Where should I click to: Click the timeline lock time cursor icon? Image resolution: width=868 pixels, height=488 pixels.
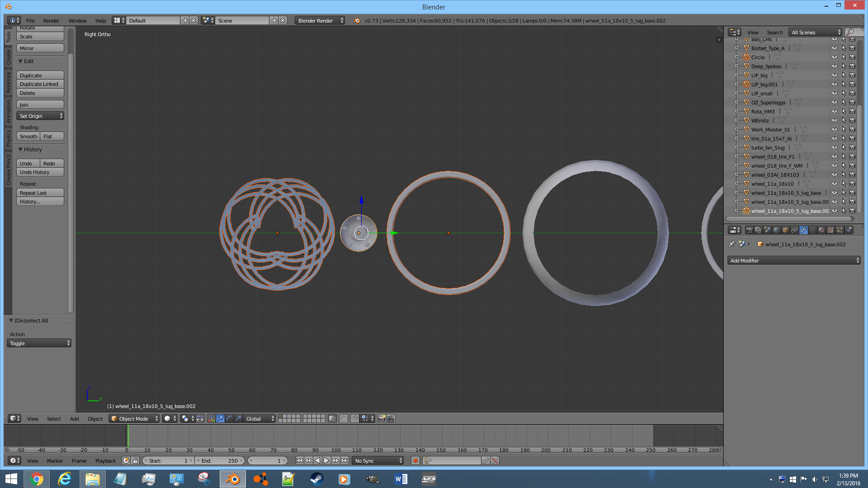click(135, 460)
